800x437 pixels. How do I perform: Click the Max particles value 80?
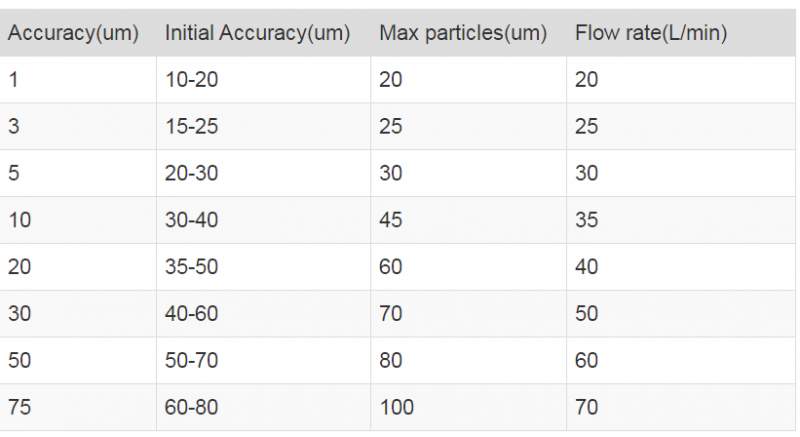(x=391, y=361)
